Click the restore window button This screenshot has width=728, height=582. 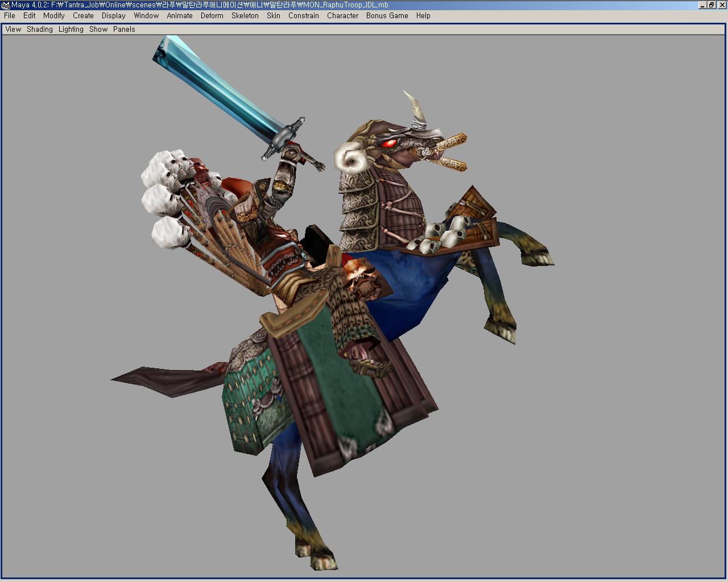click(712, 5)
